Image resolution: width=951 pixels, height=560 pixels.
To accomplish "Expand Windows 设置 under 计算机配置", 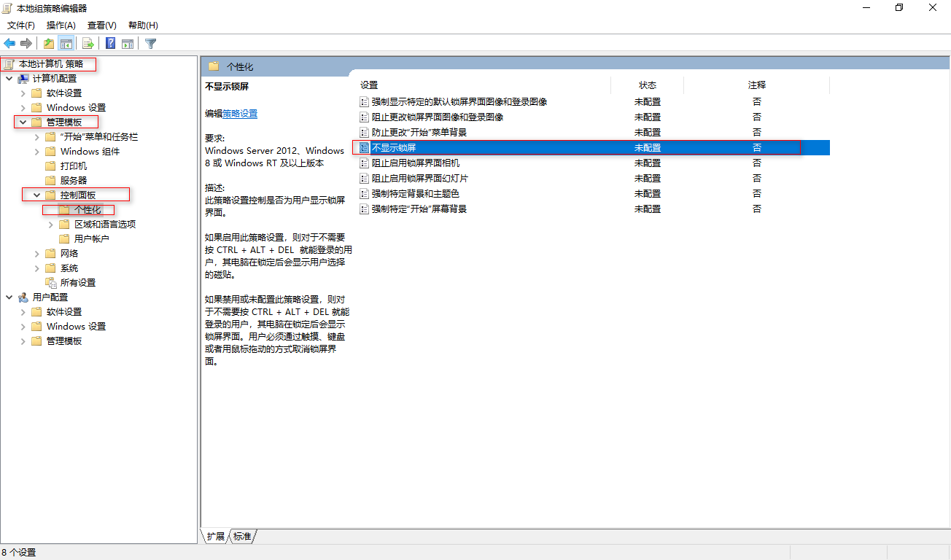I will pyautogui.click(x=23, y=108).
